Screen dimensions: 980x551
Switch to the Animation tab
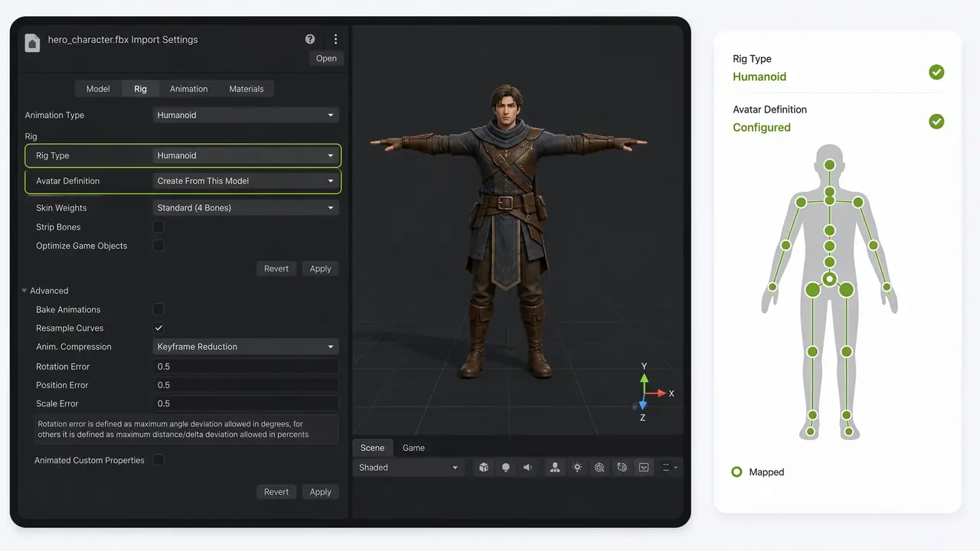tap(188, 89)
